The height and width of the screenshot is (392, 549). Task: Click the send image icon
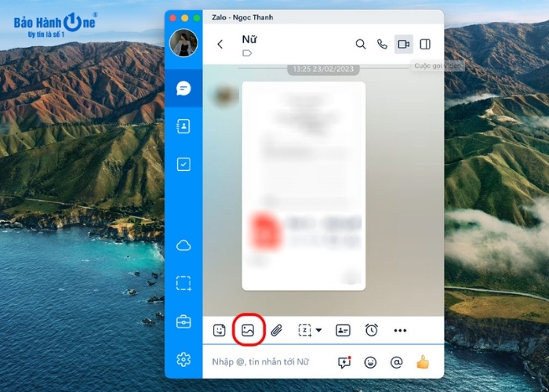(x=248, y=330)
